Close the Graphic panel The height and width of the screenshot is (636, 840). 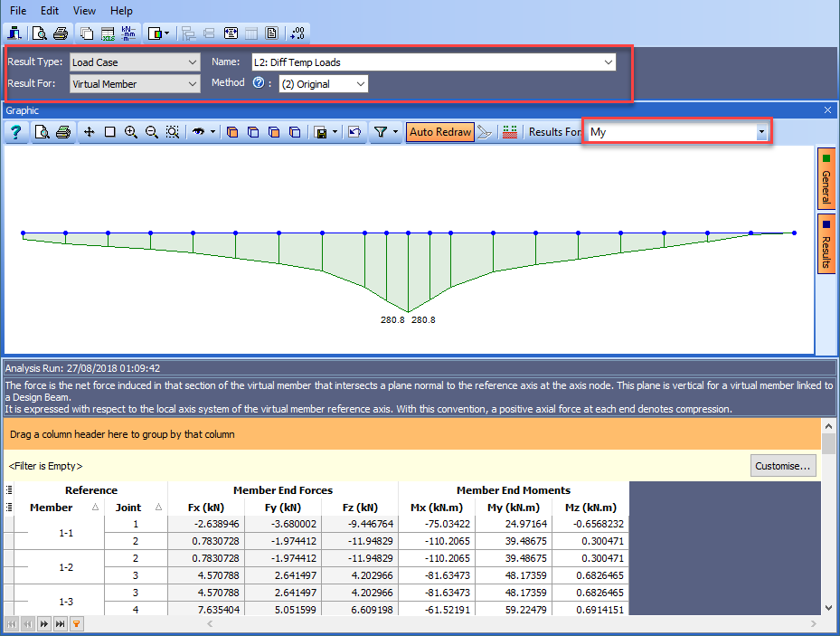tap(827, 109)
